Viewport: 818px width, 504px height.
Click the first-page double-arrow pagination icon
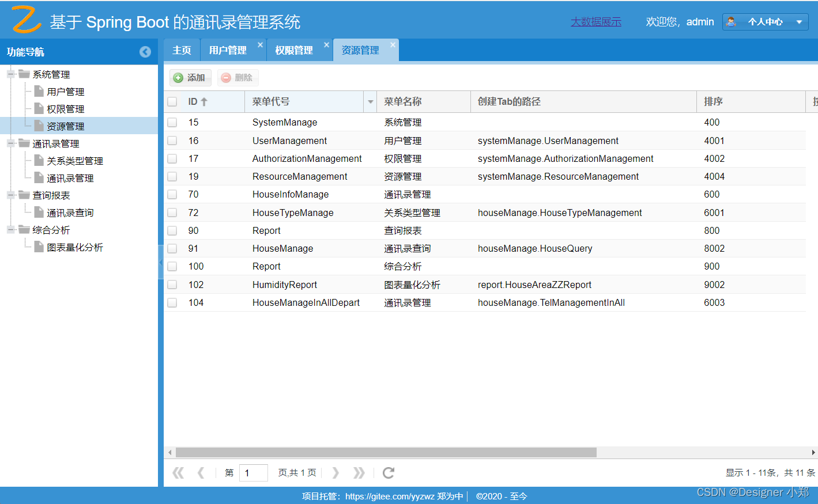point(178,472)
